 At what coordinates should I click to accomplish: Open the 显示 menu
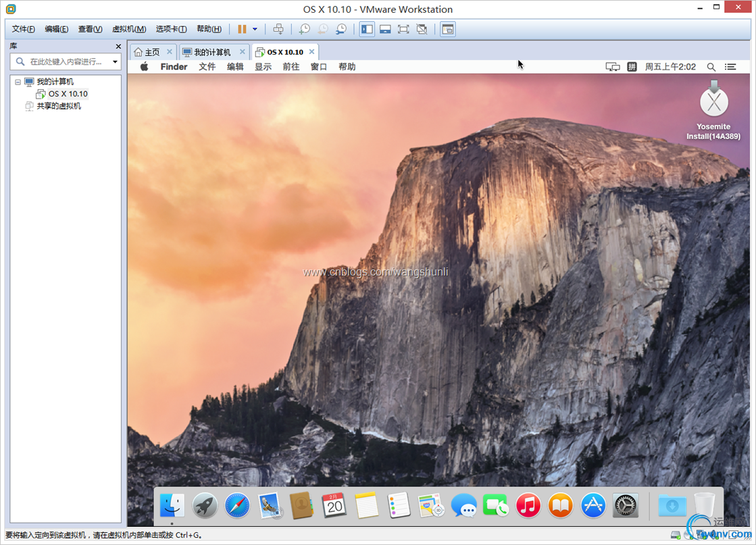click(263, 67)
